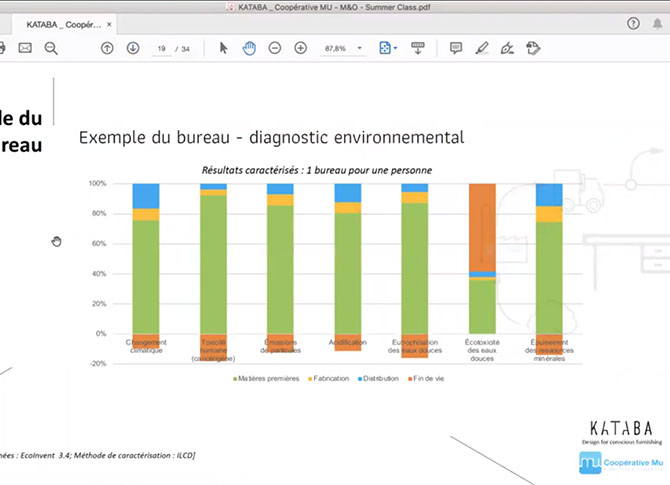
Task: Zoom out with the minus button
Action: (x=274, y=48)
